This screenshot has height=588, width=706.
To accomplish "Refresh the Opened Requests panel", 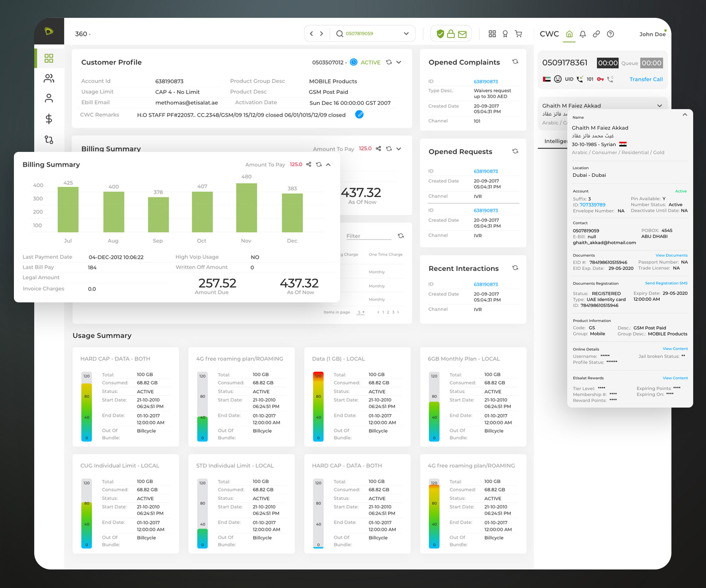I will pos(515,151).
